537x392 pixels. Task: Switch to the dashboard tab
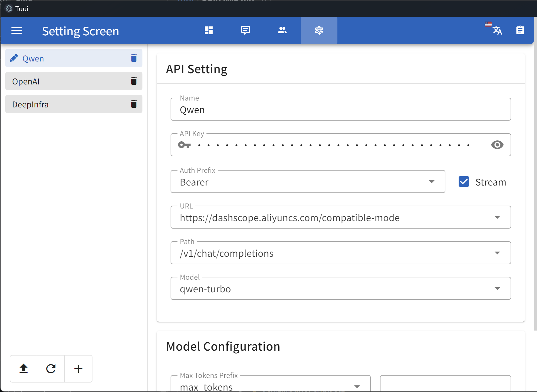point(209,30)
